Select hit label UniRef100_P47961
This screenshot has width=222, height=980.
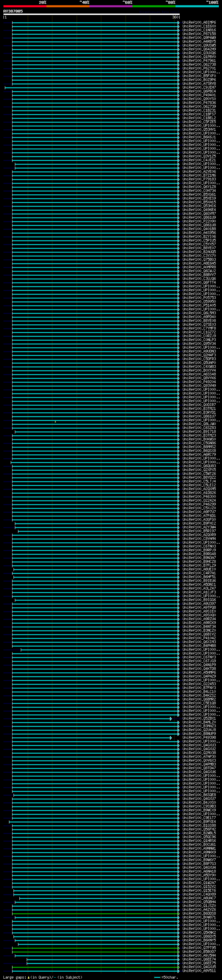click(199, 60)
